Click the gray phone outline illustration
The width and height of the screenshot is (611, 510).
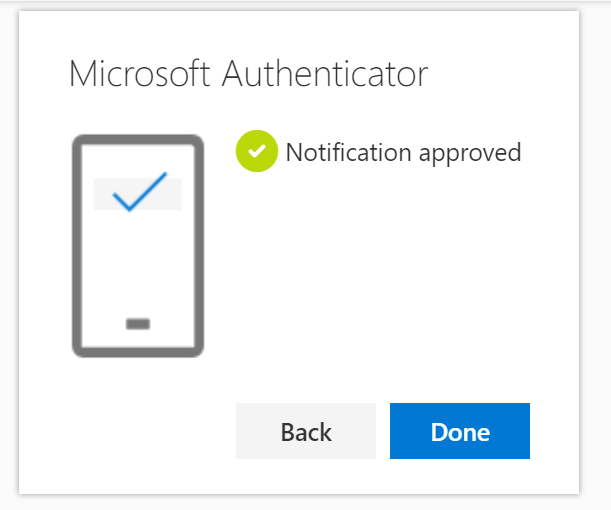138,246
